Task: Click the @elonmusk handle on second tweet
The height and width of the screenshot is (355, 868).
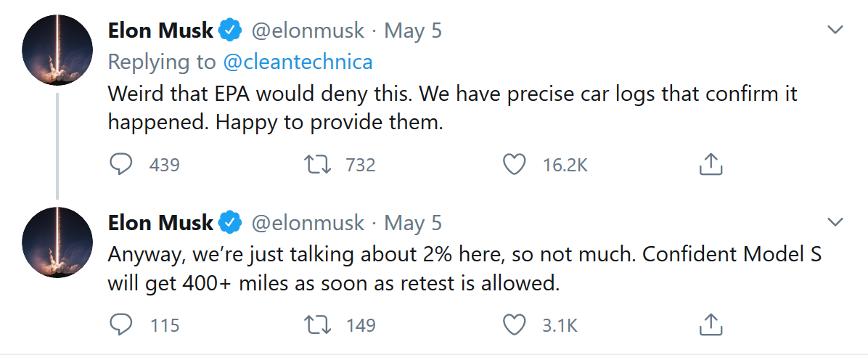Action: tap(307, 222)
